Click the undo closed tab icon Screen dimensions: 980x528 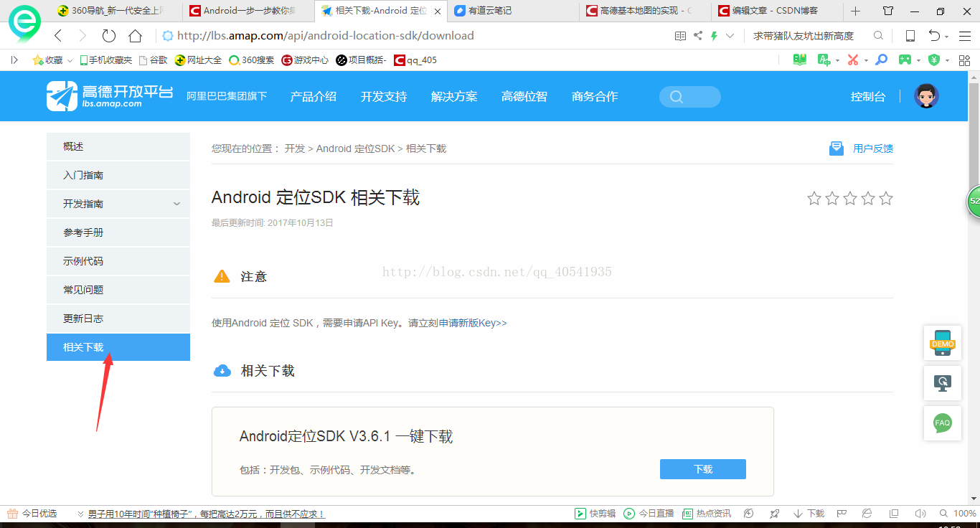pyautogui.click(x=934, y=36)
